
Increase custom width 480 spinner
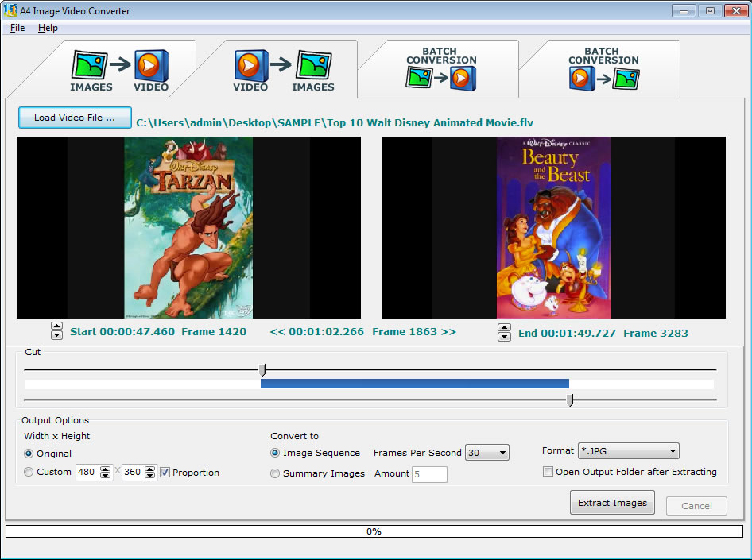coord(106,469)
